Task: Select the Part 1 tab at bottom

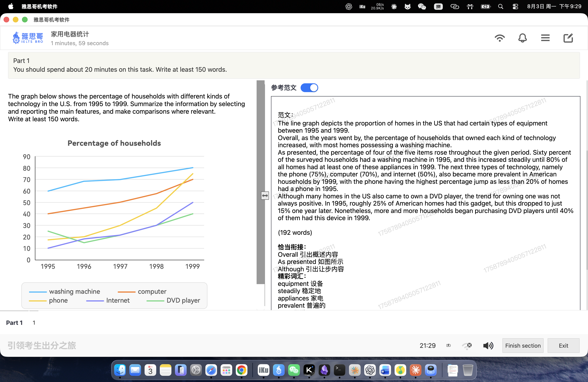Action: point(14,323)
